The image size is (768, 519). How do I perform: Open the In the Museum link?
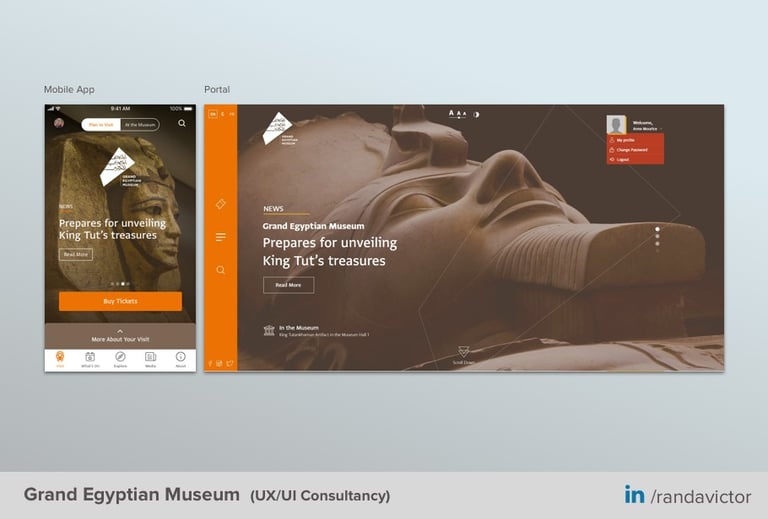point(299,328)
